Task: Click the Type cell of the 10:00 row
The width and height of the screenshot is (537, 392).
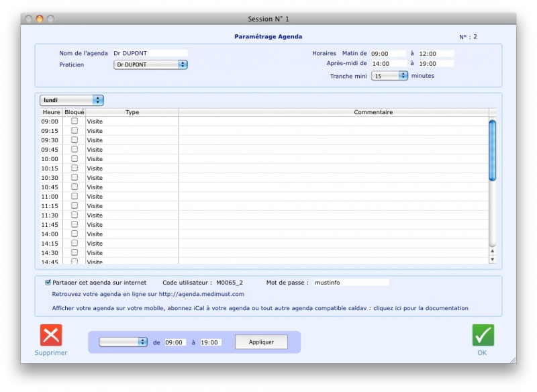Action: click(x=132, y=159)
